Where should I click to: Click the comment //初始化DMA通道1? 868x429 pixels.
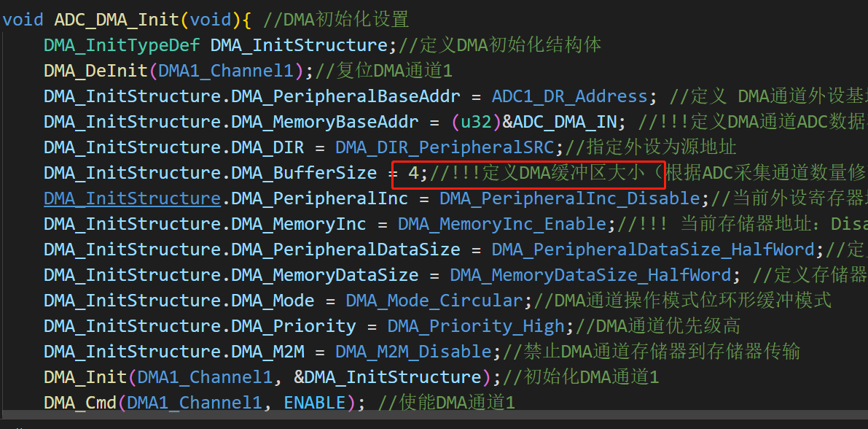580,377
